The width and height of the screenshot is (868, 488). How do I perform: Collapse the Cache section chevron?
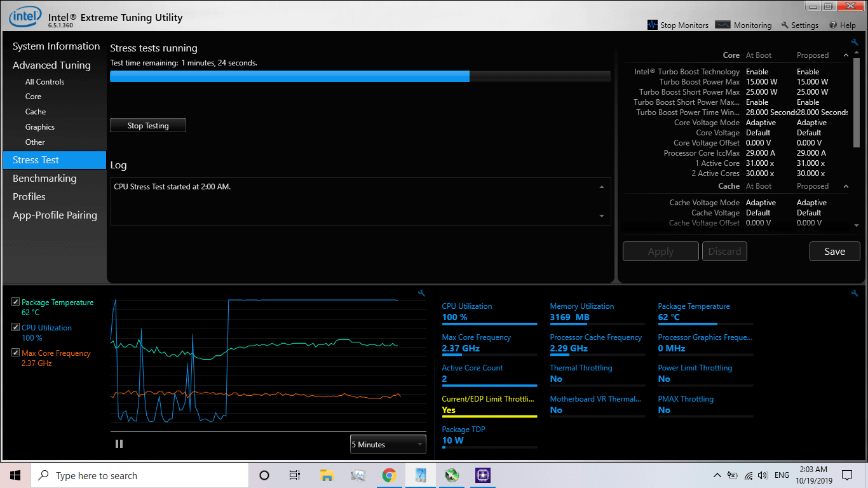click(x=846, y=186)
